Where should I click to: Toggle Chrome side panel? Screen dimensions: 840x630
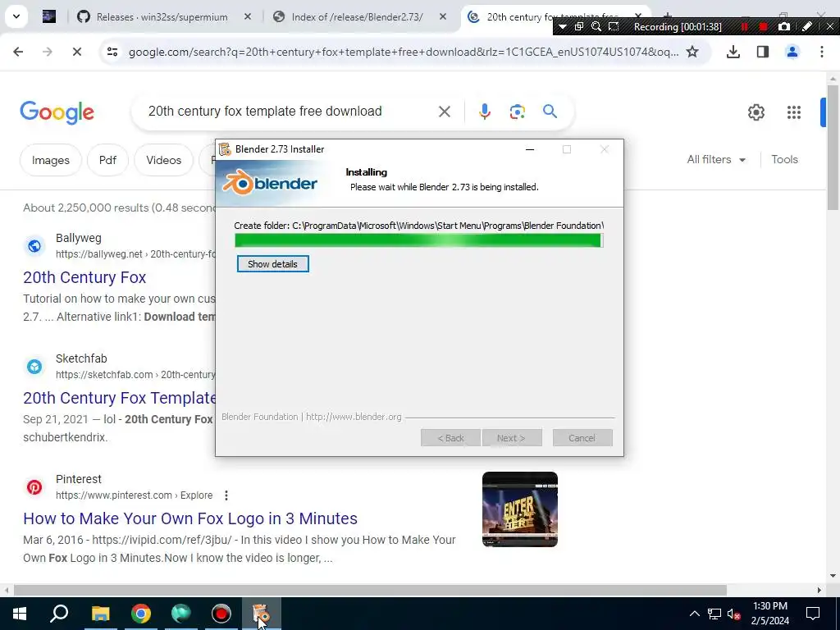coord(763,52)
